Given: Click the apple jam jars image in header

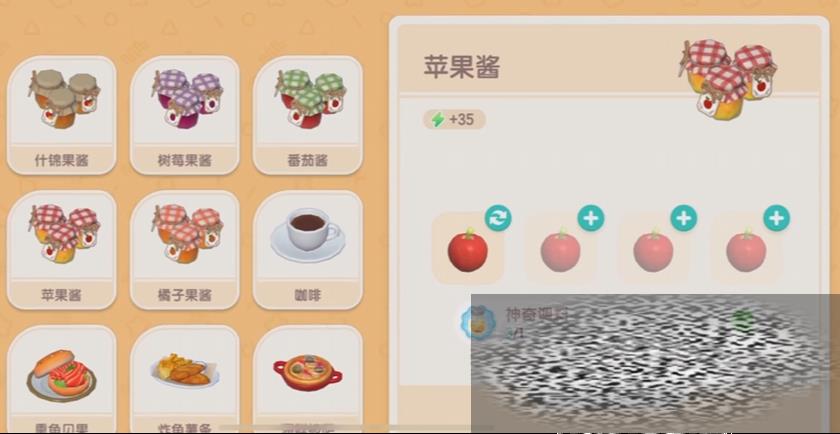Looking at the screenshot, I should tap(728, 79).
